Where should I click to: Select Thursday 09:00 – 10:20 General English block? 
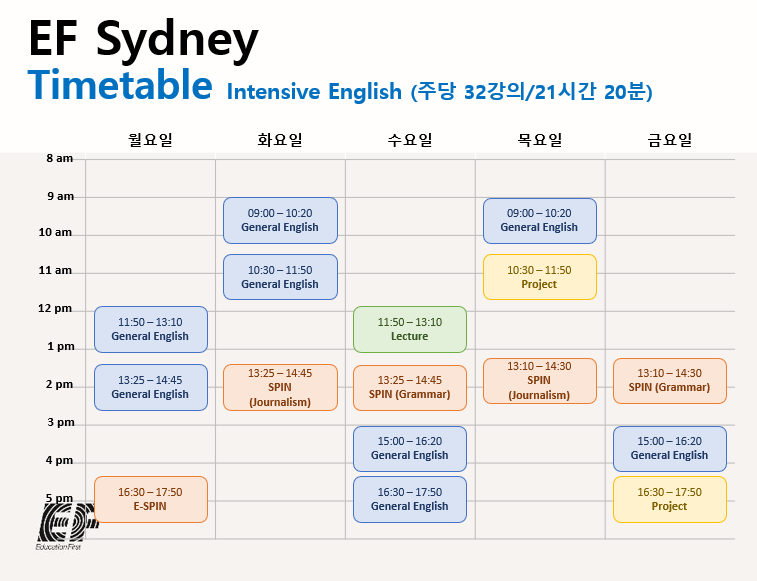coord(540,221)
